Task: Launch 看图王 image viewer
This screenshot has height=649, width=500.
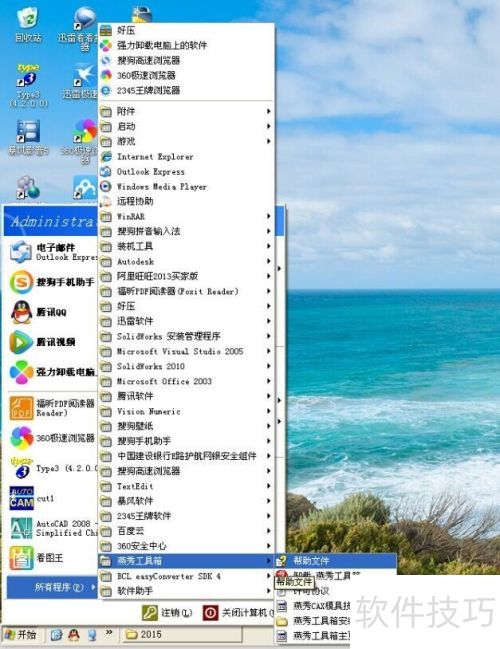Action: coord(36,558)
